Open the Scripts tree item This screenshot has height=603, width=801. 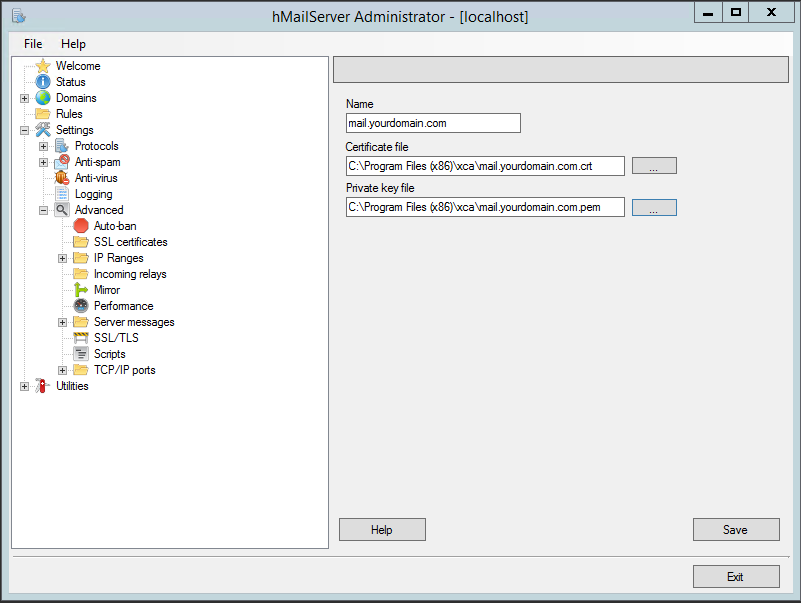(x=109, y=354)
